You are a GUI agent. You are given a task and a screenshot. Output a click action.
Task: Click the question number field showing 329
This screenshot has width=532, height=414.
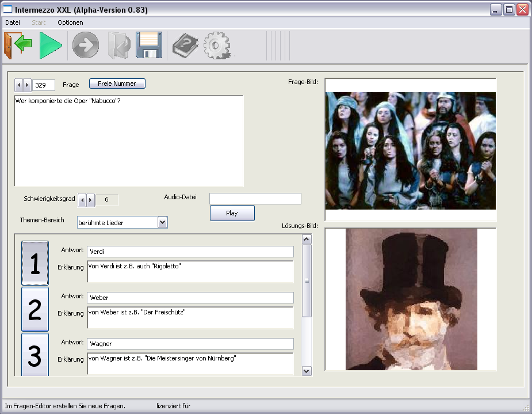tap(44, 85)
